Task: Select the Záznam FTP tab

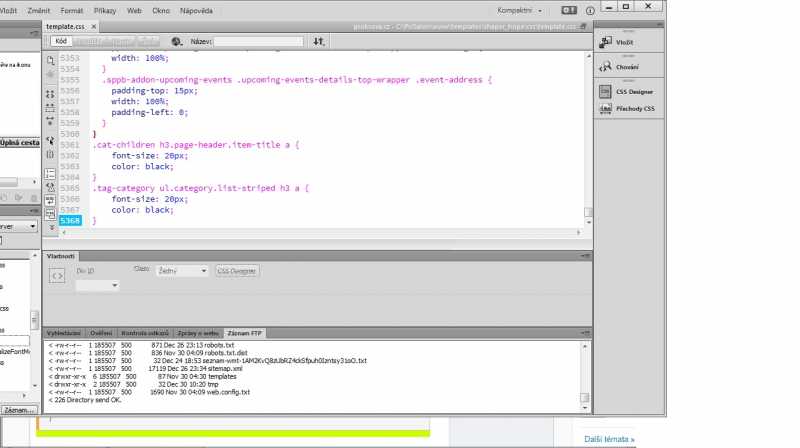Action: (x=245, y=332)
